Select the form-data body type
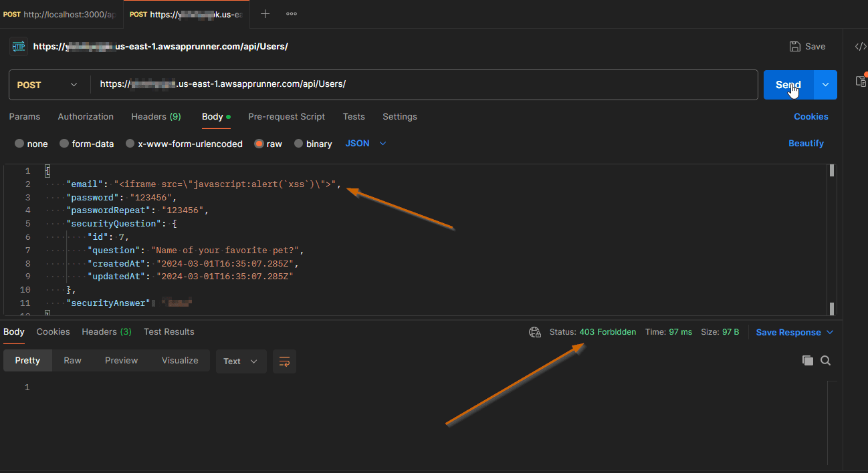 65,144
